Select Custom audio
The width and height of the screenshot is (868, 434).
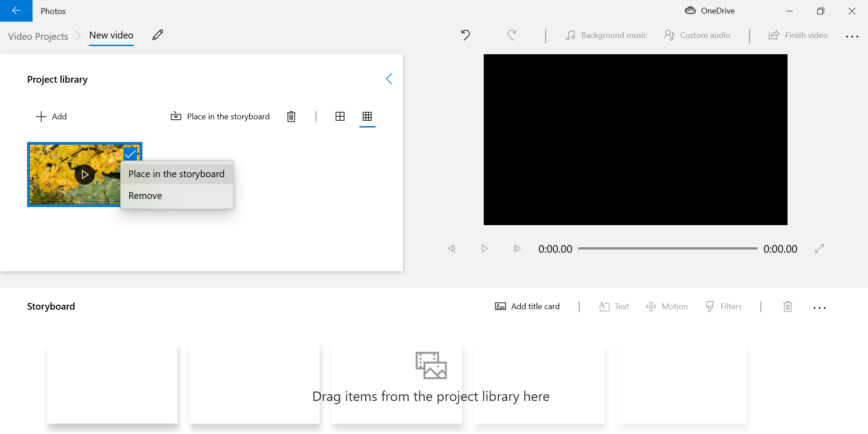tap(697, 35)
